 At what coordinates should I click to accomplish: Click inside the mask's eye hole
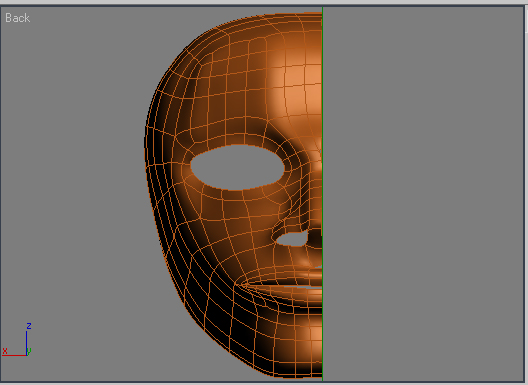[238, 167]
